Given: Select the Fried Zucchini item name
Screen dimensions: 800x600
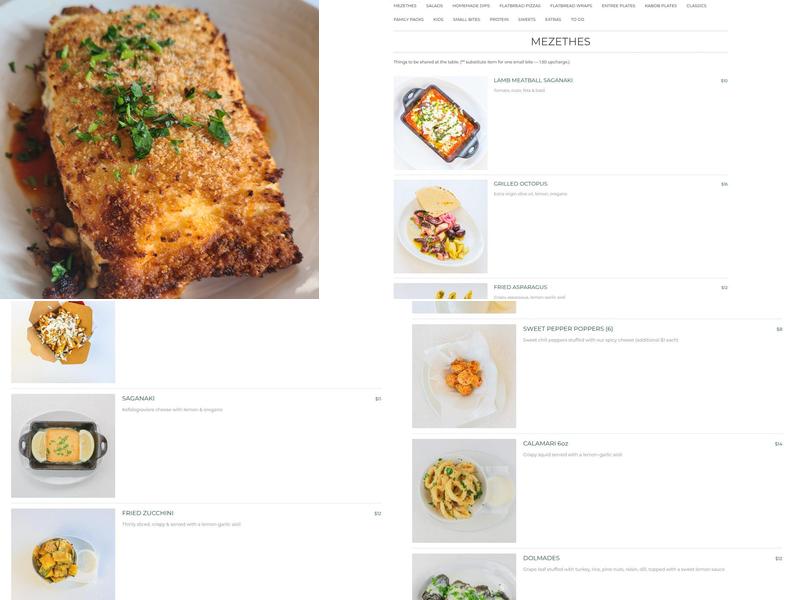Looking at the screenshot, I should (147, 513).
